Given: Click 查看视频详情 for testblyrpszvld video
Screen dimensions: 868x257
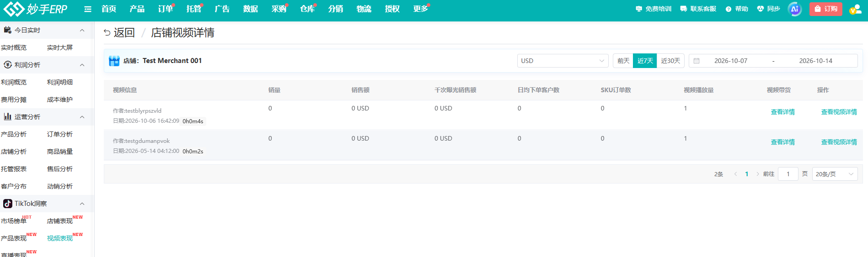Looking at the screenshot, I should click(839, 112).
